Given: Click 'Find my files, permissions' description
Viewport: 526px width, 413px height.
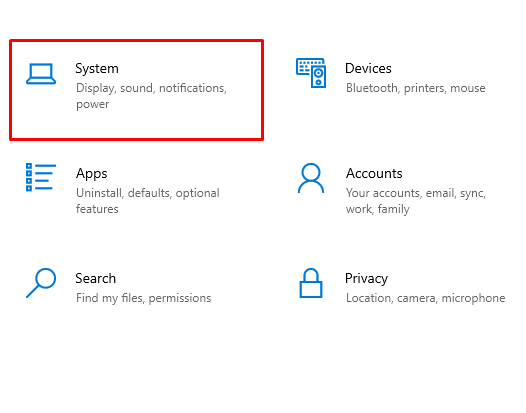Looking at the screenshot, I should click(144, 298).
